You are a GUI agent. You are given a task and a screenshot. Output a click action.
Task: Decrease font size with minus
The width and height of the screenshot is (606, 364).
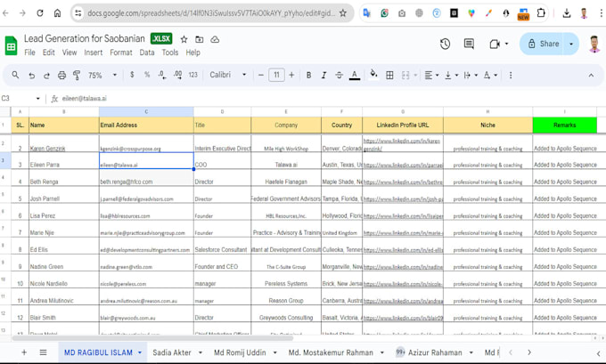(x=261, y=75)
